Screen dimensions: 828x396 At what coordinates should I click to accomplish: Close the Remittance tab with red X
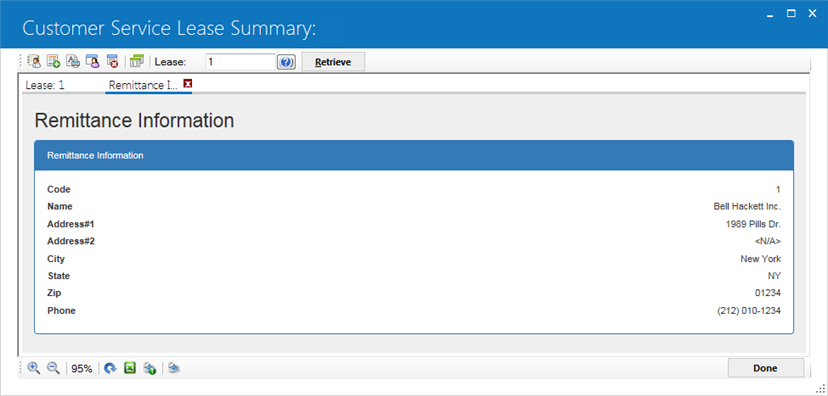[187, 83]
